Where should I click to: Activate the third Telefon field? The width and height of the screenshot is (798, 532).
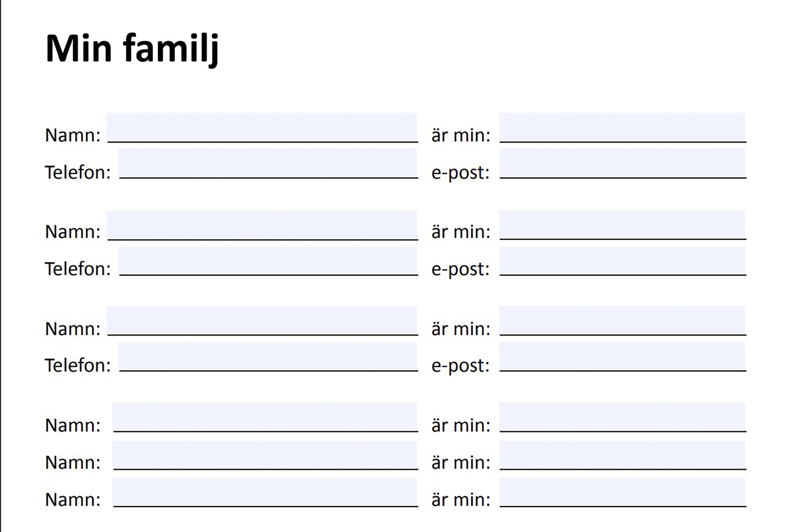click(x=268, y=356)
